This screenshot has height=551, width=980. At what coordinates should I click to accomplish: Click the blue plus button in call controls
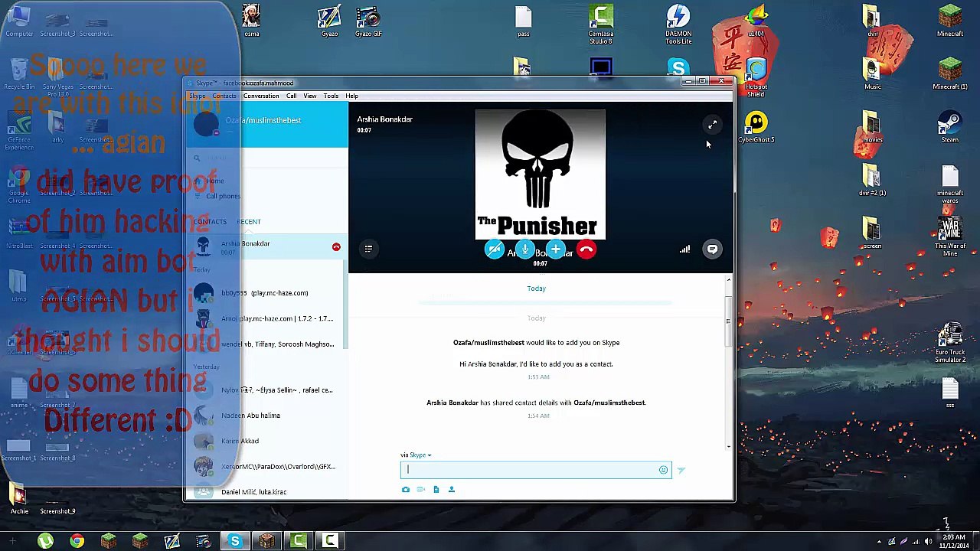click(x=556, y=249)
